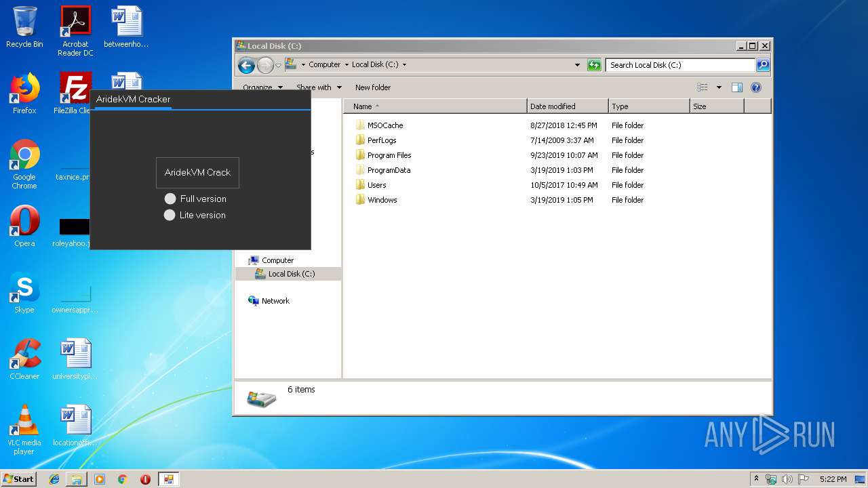
Task: Open Explorer Help question mark icon
Action: pos(756,87)
